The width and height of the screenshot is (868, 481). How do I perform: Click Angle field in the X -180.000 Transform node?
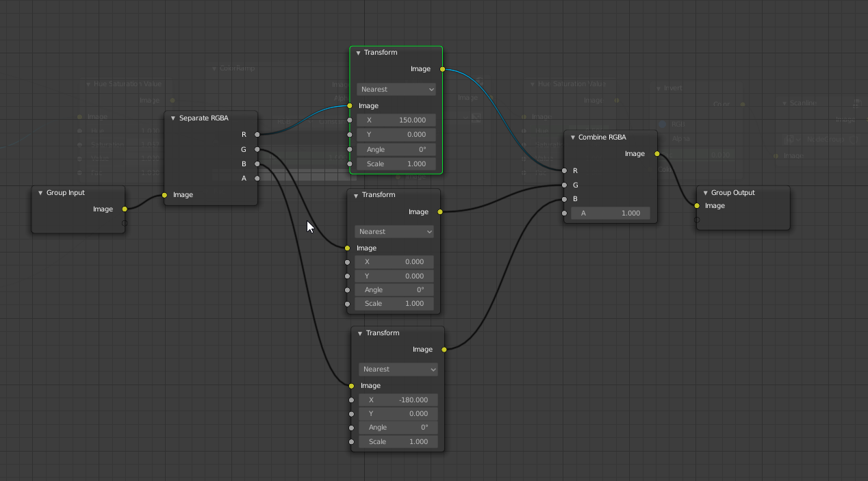coord(398,427)
